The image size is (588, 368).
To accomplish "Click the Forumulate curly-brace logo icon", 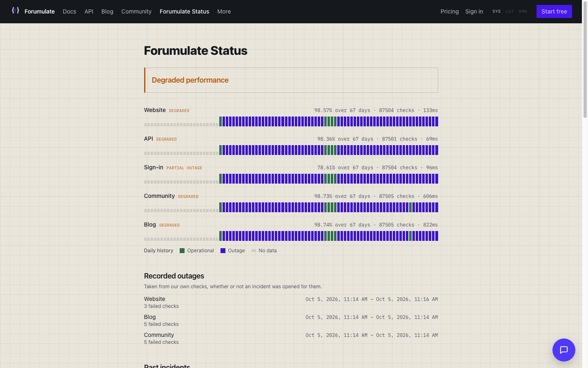I will 15,11.
